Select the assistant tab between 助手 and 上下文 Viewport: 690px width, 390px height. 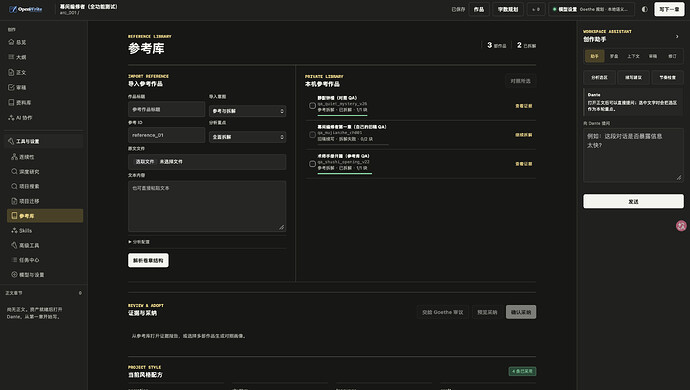[x=614, y=56]
